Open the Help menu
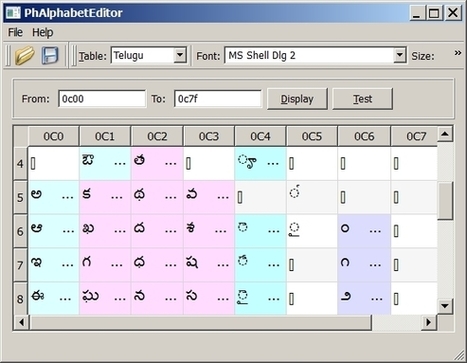Viewport: 467px width, 363px height. point(43,32)
